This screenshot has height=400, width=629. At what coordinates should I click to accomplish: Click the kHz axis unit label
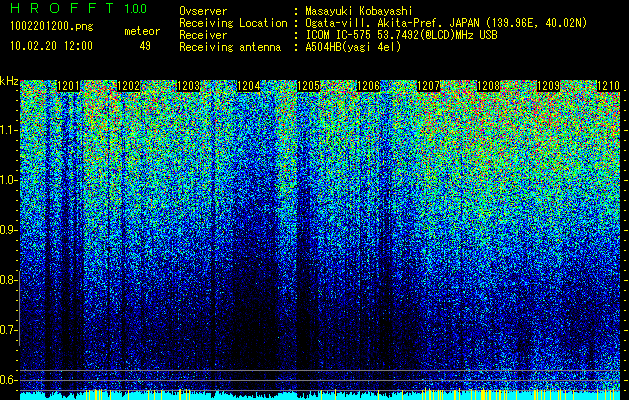pyautogui.click(x=9, y=81)
